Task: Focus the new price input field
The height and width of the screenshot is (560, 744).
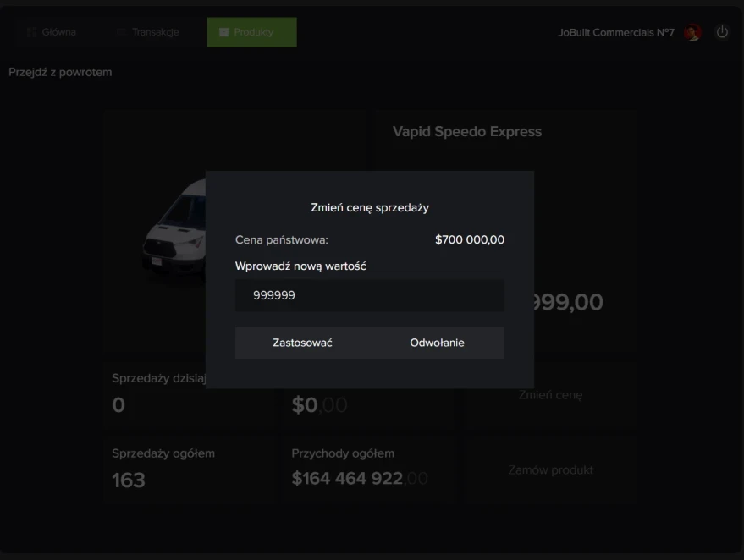Action: [369, 296]
